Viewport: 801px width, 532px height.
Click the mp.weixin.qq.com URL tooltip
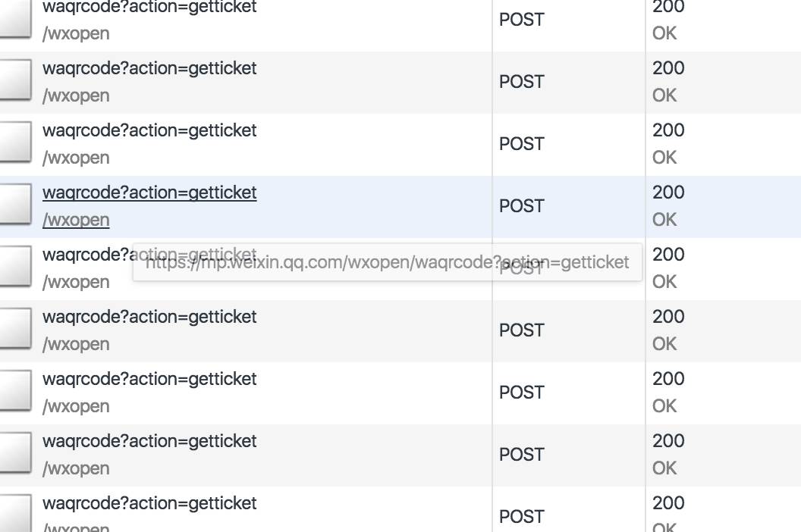[387, 262]
